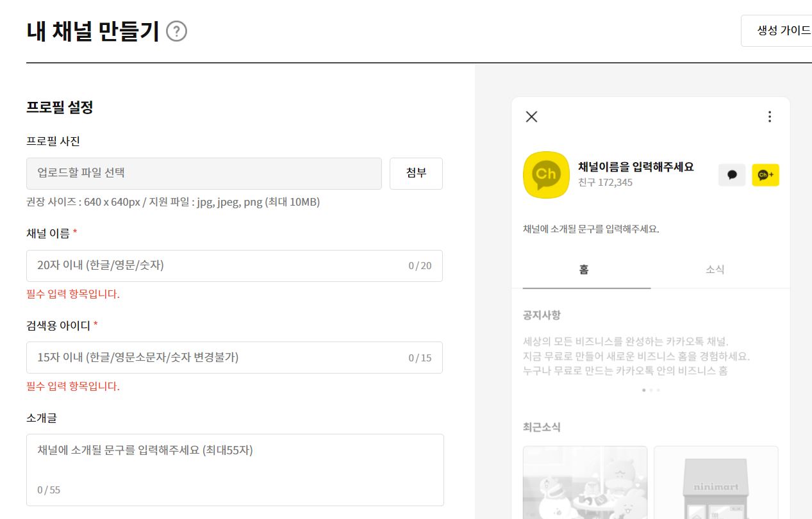Screen dimensions: 812x519
Task: Click the 업로드할 파일 선택 file field
Action: tap(204, 174)
